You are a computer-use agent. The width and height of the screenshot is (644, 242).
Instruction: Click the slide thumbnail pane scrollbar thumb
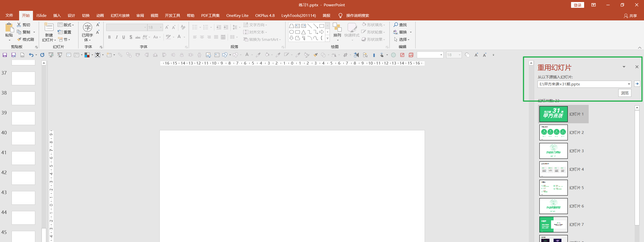pyautogui.click(x=44, y=235)
